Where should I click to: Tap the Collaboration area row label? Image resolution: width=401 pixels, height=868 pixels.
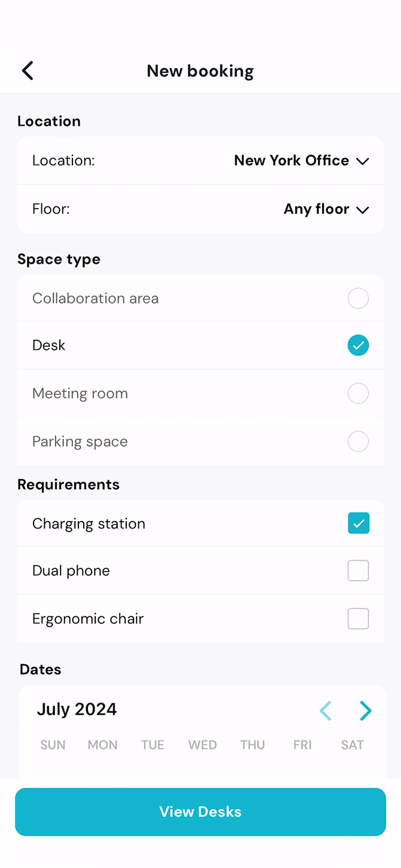click(x=96, y=298)
